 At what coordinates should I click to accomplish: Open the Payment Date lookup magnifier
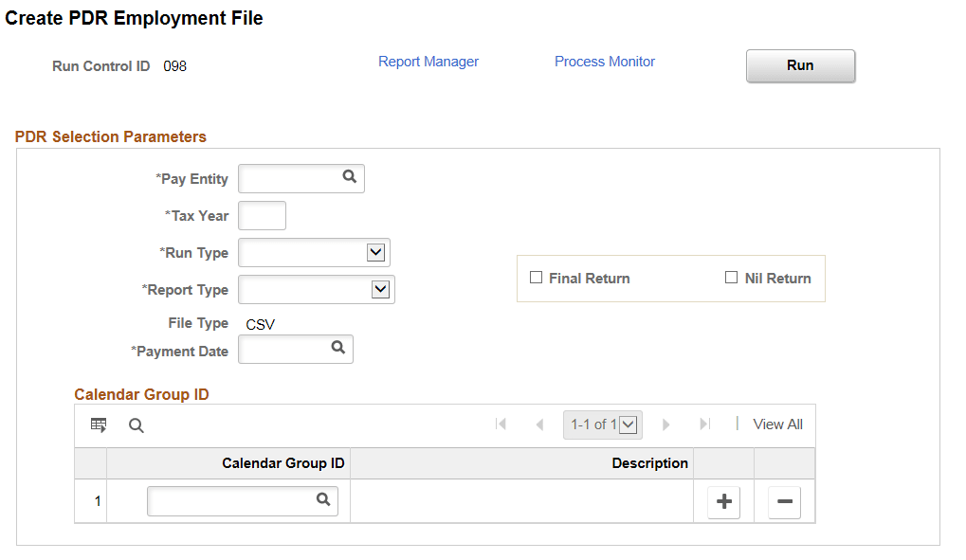(x=338, y=349)
